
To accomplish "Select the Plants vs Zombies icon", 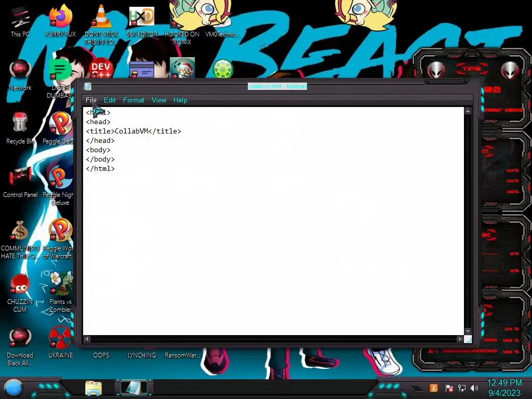I will (60, 293).
